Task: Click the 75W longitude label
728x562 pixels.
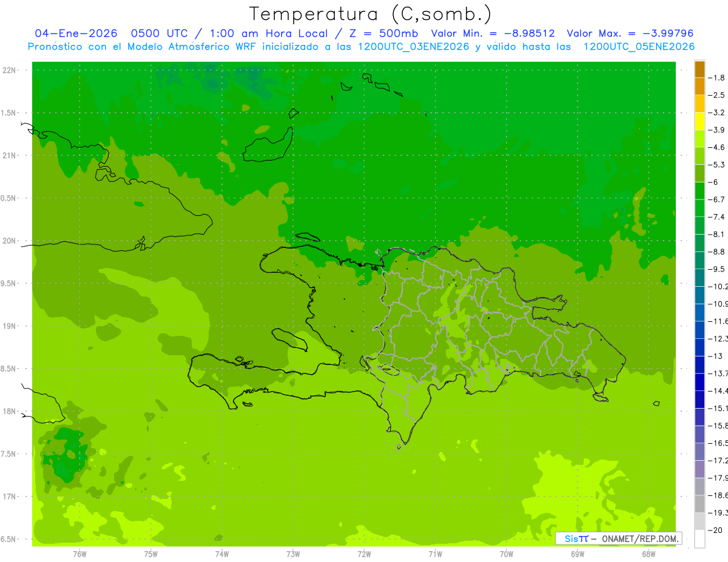Action: click(x=151, y=554)
